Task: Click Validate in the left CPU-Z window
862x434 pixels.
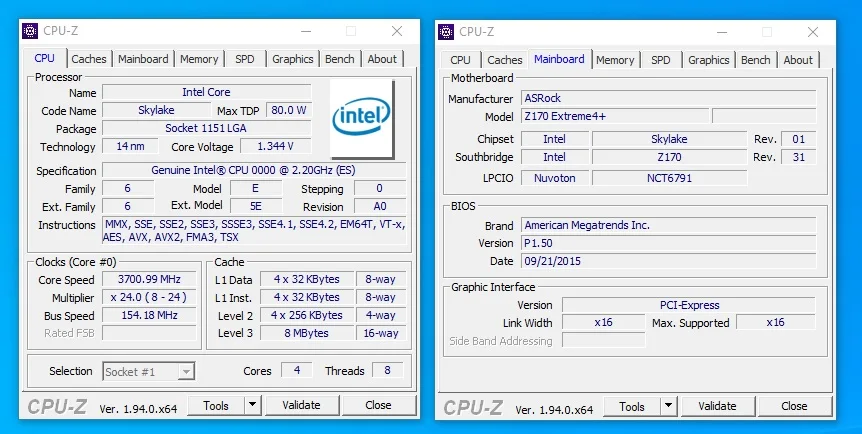Action: (301, 405)
